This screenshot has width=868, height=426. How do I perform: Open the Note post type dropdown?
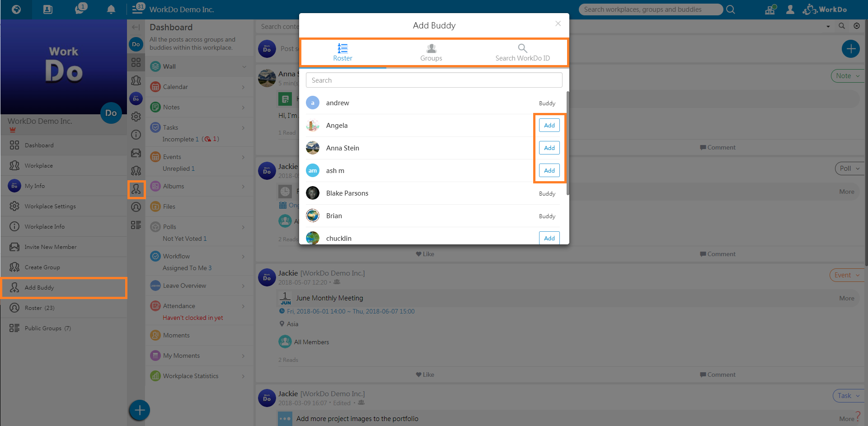coord(848,76)
